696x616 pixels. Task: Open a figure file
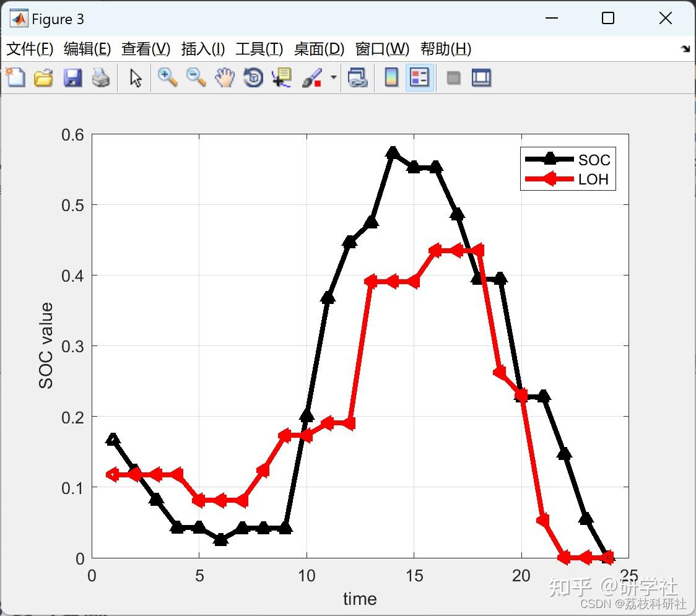point(43,77)
